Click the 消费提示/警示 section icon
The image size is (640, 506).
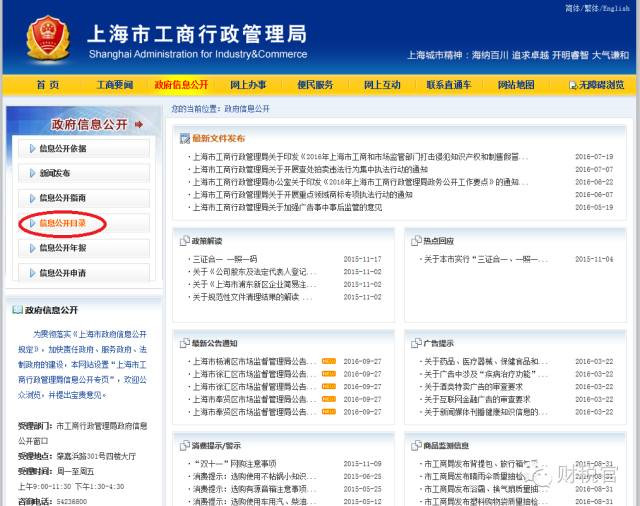(x=185, y=446)
